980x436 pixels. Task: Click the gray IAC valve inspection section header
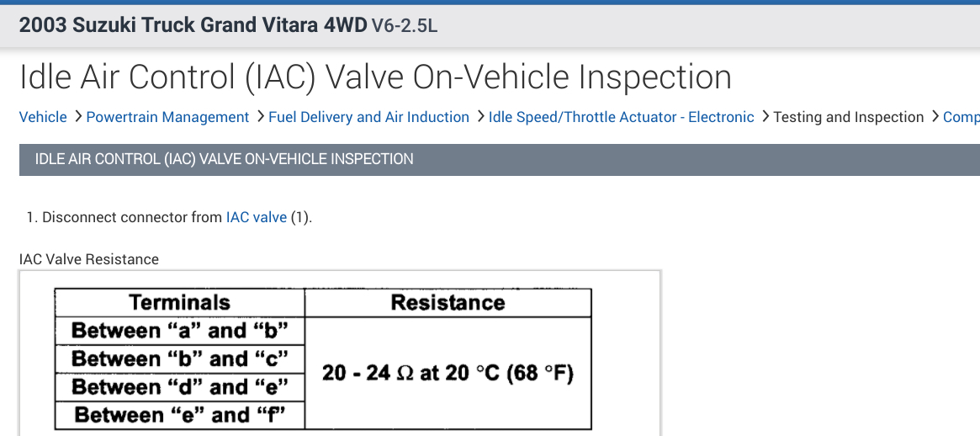[499, 158]
